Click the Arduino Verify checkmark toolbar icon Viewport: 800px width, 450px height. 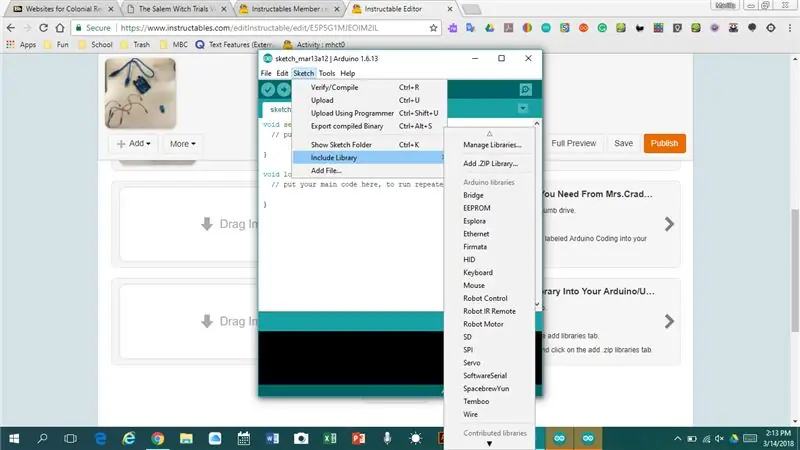tap(268, 90)
